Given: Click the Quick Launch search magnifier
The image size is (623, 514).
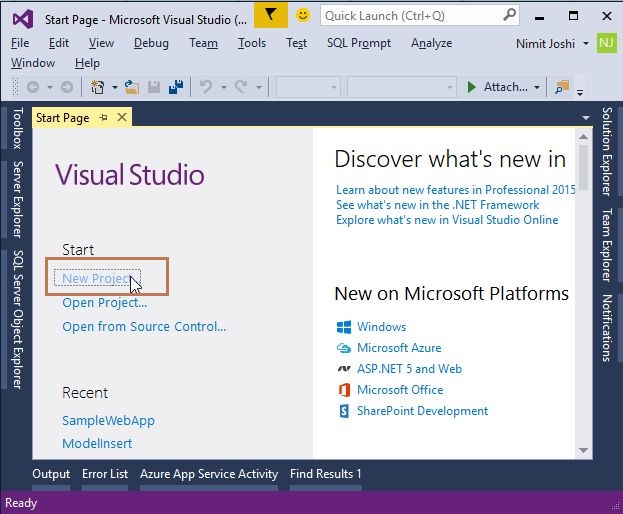Looking at the screenshot, I should pos(509,15).
